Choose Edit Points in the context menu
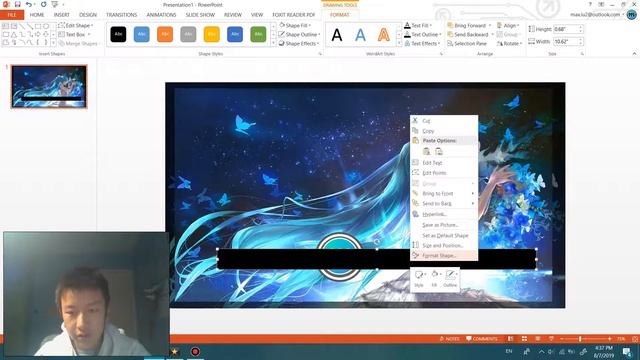This screenshot has height=360, width=640. coord(444,173)
